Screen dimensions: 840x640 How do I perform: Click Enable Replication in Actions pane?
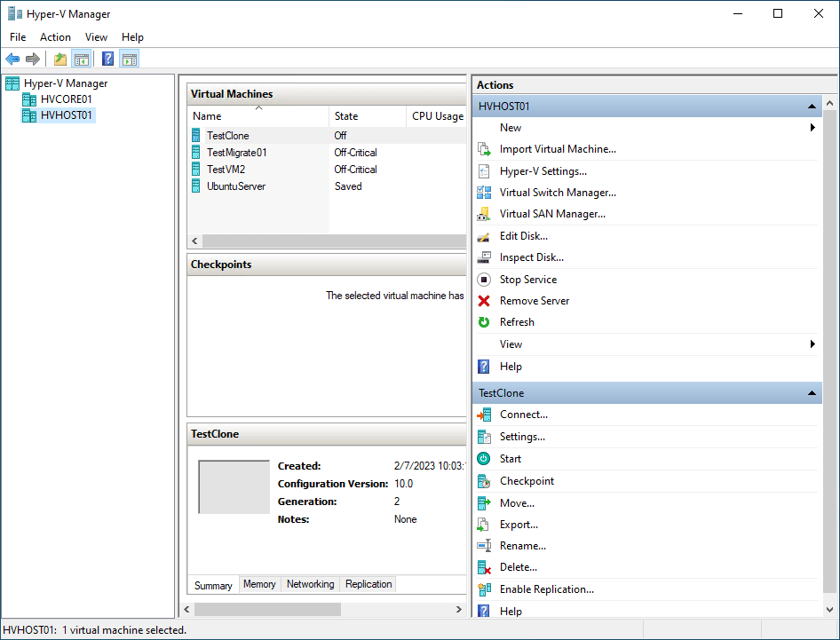click(546, 589)
